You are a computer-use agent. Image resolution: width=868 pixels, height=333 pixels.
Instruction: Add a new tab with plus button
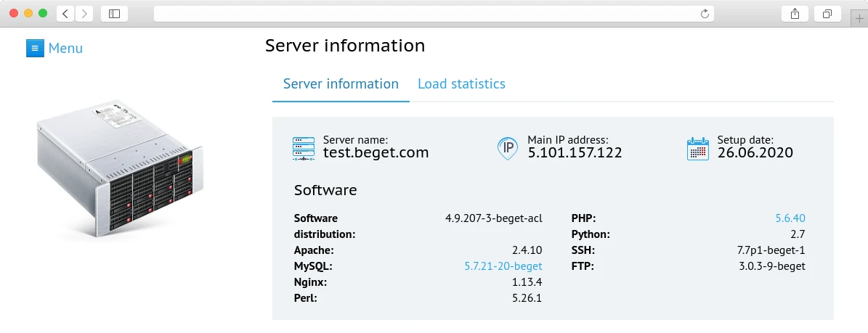click(859, 18)
